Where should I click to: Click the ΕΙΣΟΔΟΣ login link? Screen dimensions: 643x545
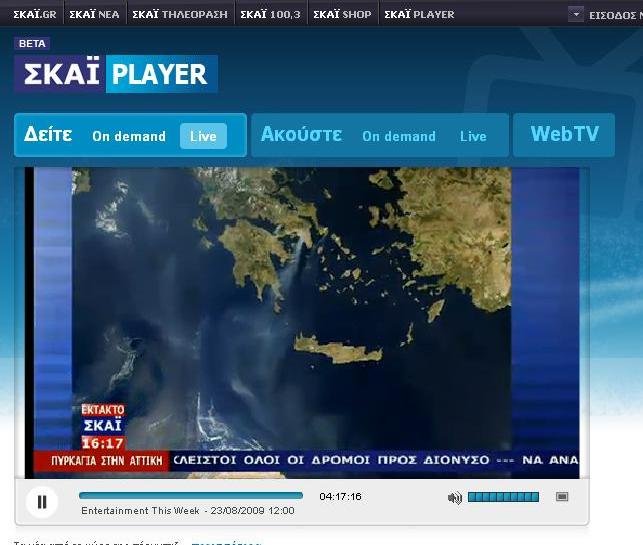coord(615,14)
